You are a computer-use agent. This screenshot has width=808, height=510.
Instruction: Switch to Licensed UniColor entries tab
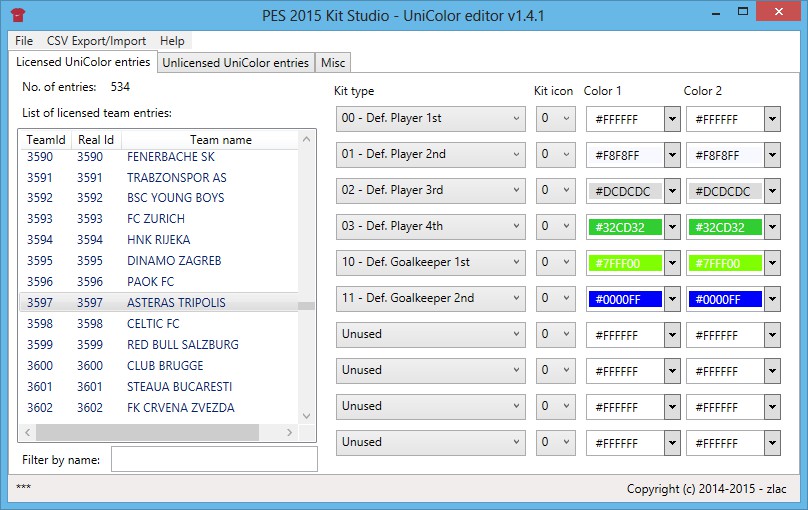pyautogui.click(x=83, y=62)
